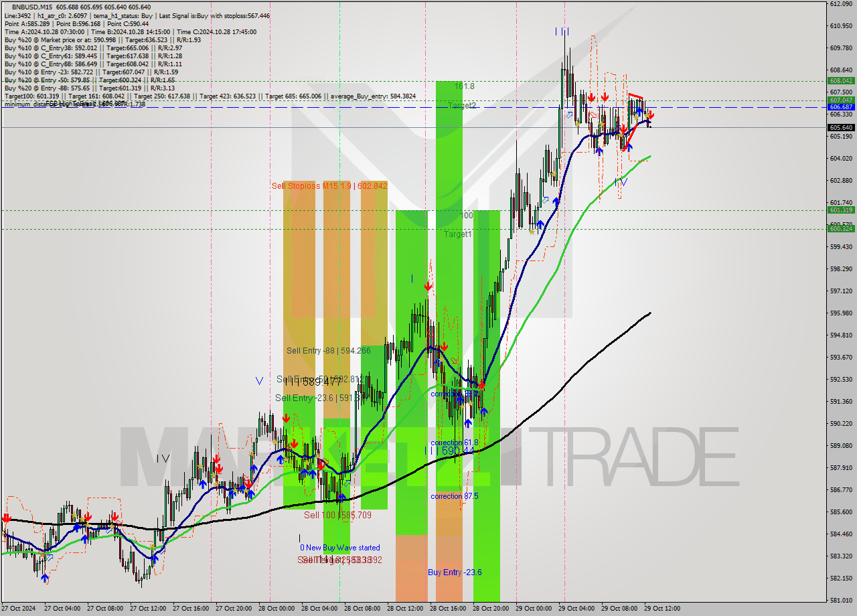Image resolution: width=857 pixels, height=616 pixels.
Task: Click the blue 606.687 price tag
Action: coord(841,107)
